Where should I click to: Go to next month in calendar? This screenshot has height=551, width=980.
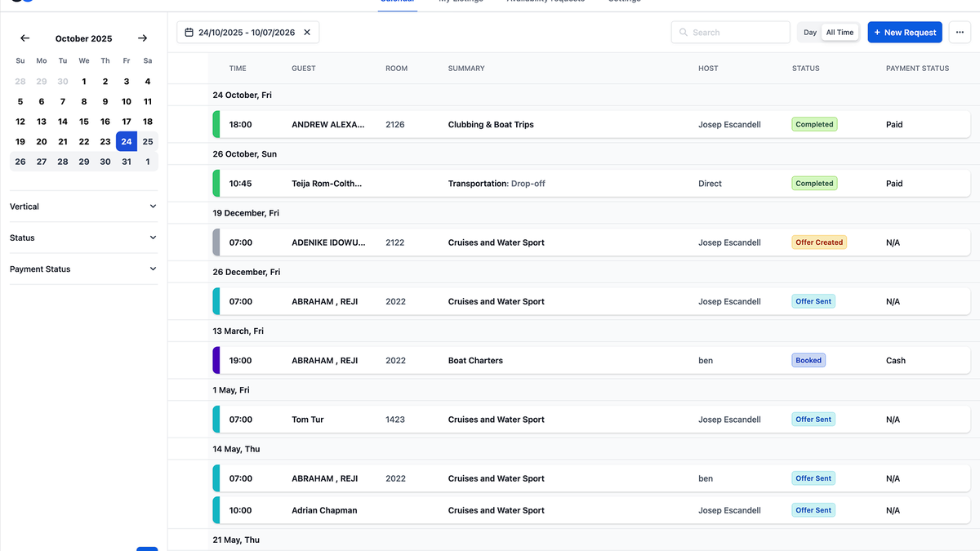pyautogui.click(x=143, y=38)
